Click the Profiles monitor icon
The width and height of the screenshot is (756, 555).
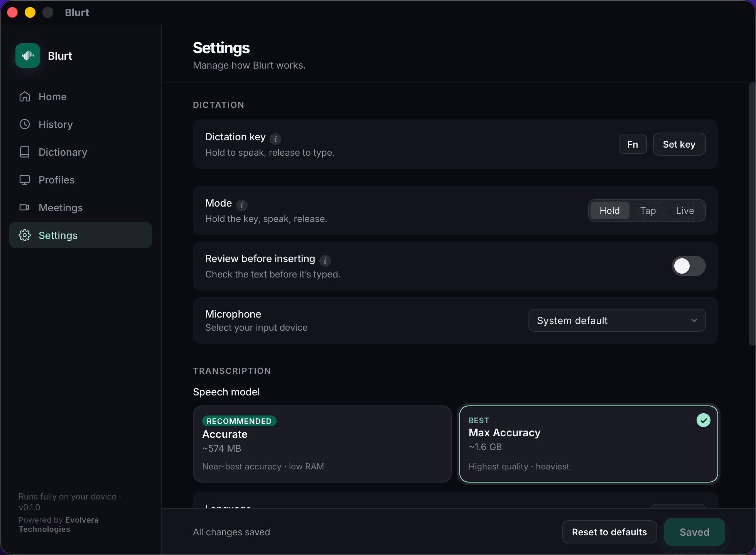click(x=25, y=180)
